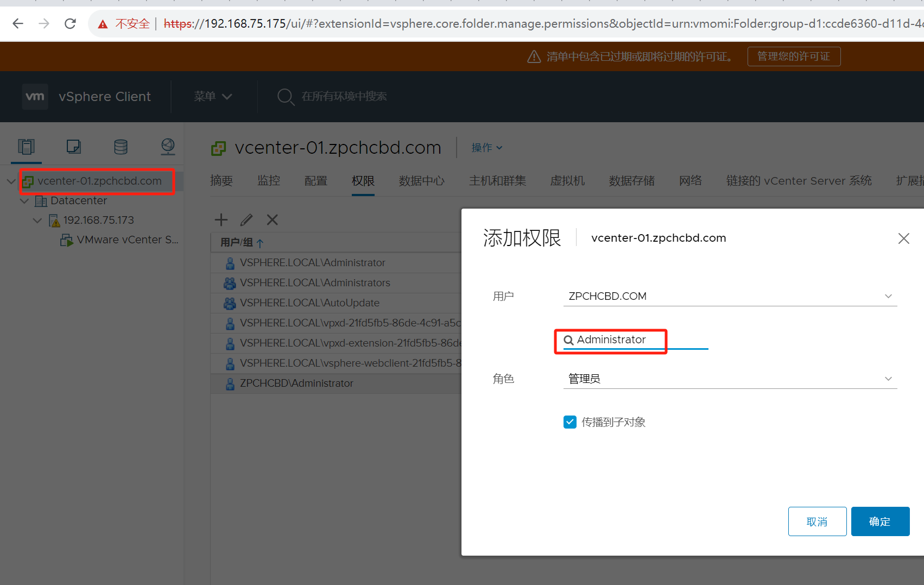Image resolution: width=924 pixels, height=585 pixels.
Task: Click the VMware vCenter S... VM icon
Action: coord(67,240)
